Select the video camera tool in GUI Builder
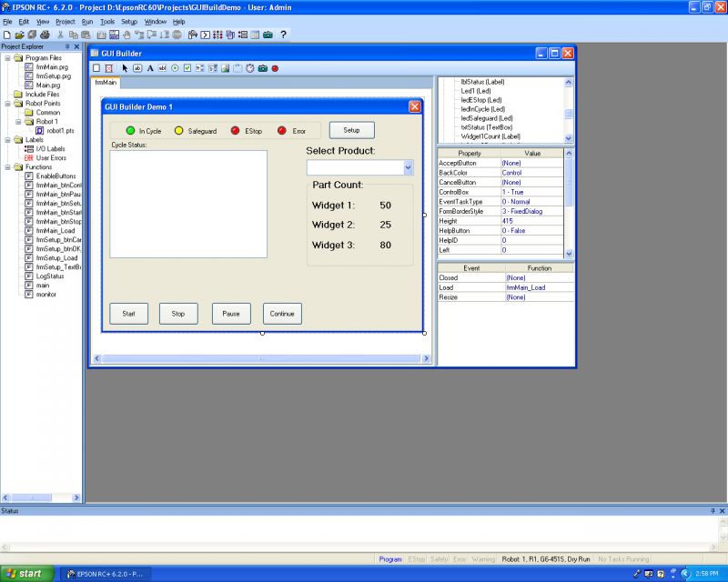This screenshot has width=728, height=582. click(263, 68)
